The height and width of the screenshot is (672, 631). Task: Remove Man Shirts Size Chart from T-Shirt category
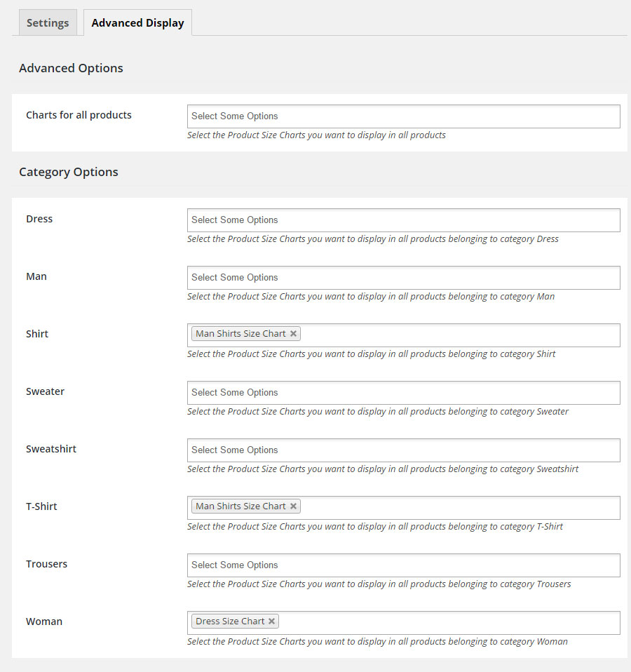point(293,506)
